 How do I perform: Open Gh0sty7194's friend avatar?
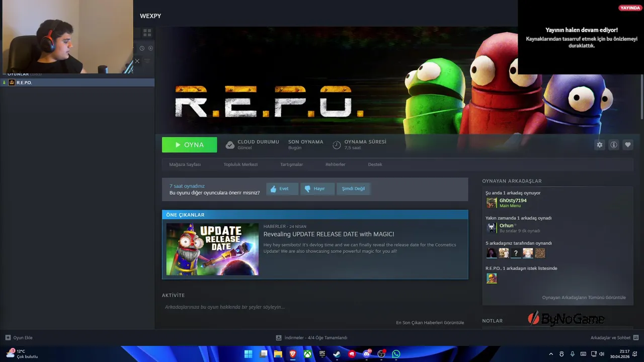click(492, 203)
